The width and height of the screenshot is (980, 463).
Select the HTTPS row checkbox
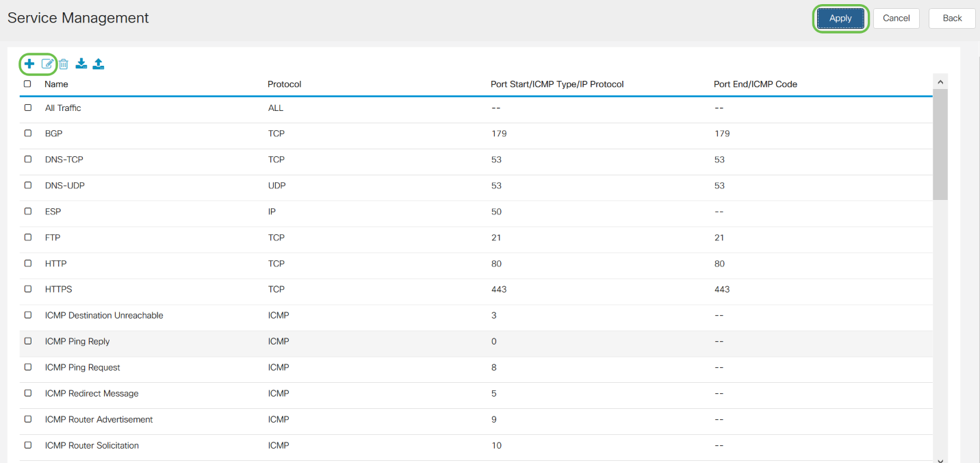28,289
